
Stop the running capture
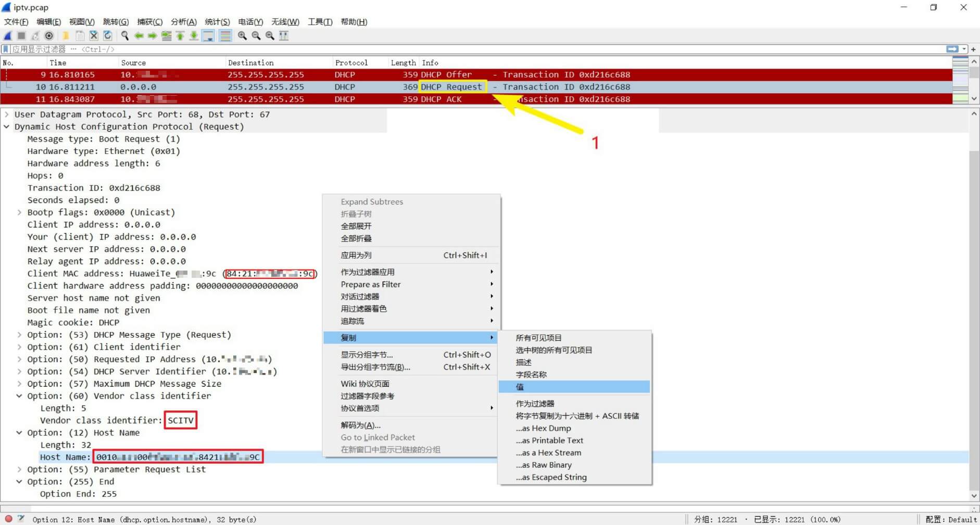tap(21, 35)
